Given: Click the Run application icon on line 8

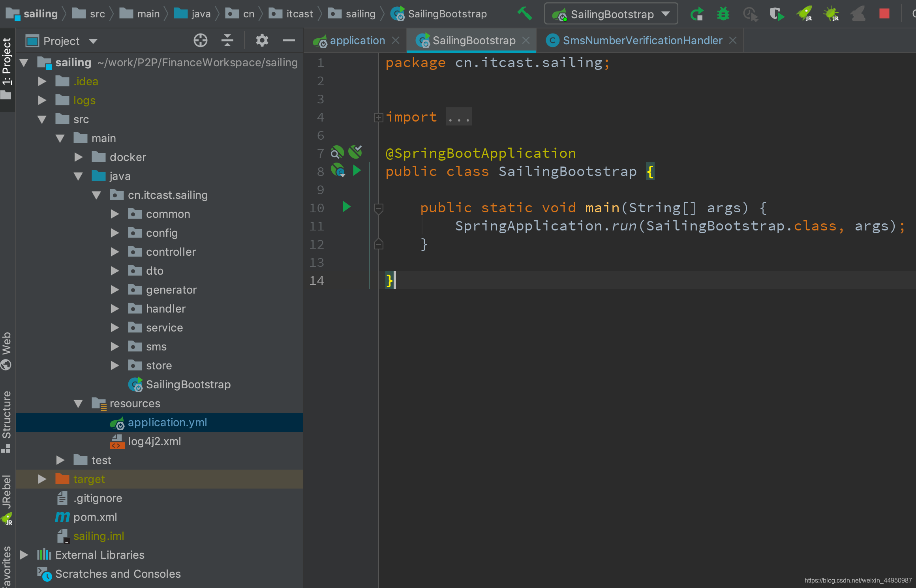Looking at the screenshot, I should 357,171.
